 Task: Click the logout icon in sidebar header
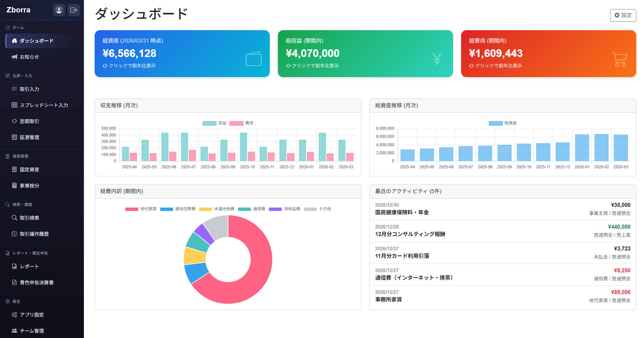click(x=74, y=10)
